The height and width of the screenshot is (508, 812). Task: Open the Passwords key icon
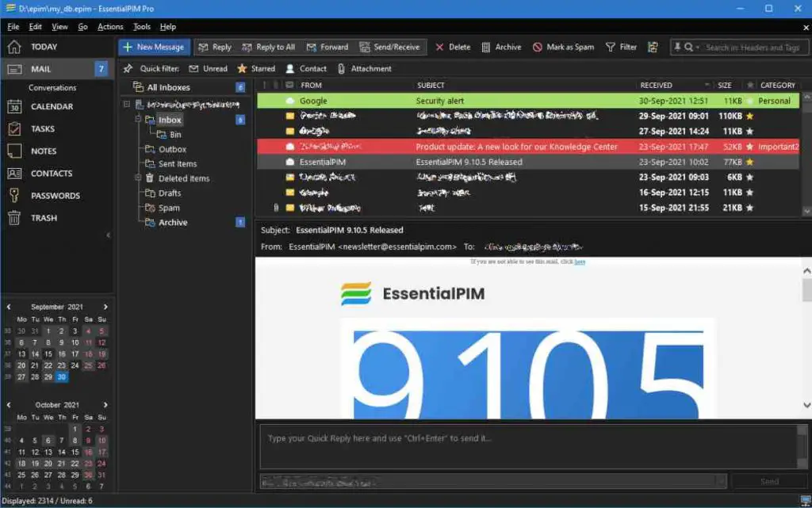(x=14, y=196)
